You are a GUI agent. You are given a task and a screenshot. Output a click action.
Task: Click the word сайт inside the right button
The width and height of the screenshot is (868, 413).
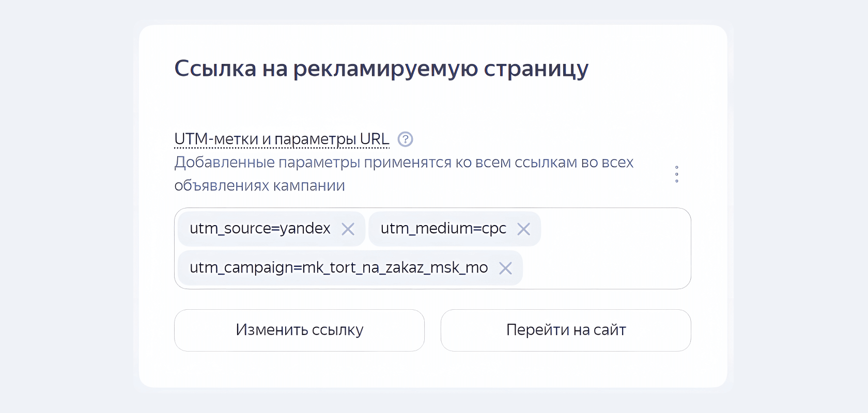(x=610, y=330)
